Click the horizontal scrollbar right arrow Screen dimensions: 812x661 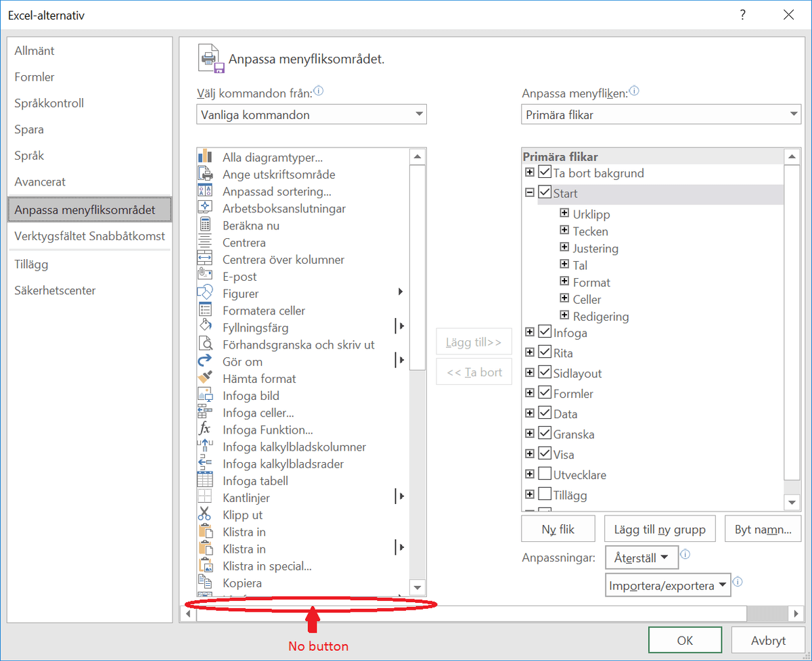coord(796,613)
